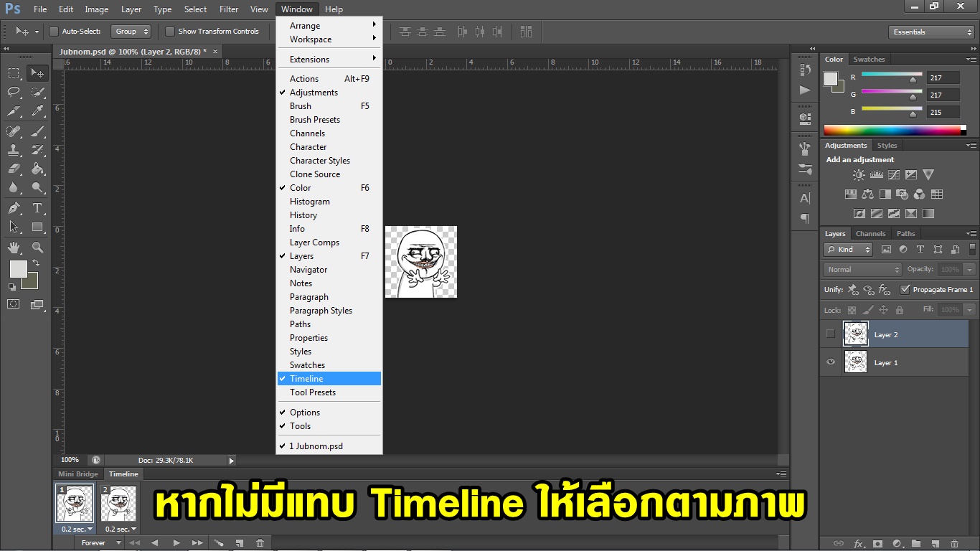The image size is (980, 551).
Task: Uncheck Propagate Frame 1
Action: coord(905,289)
